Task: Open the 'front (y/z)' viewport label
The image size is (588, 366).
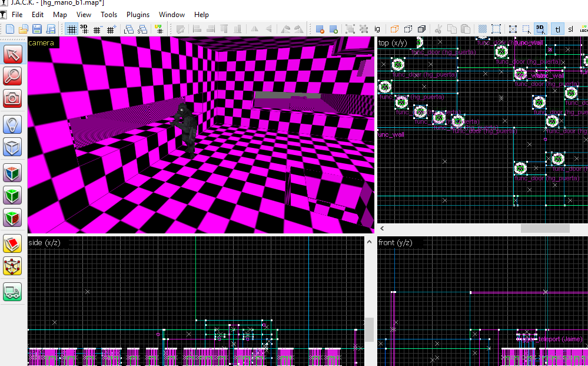Action: [396, 242]
